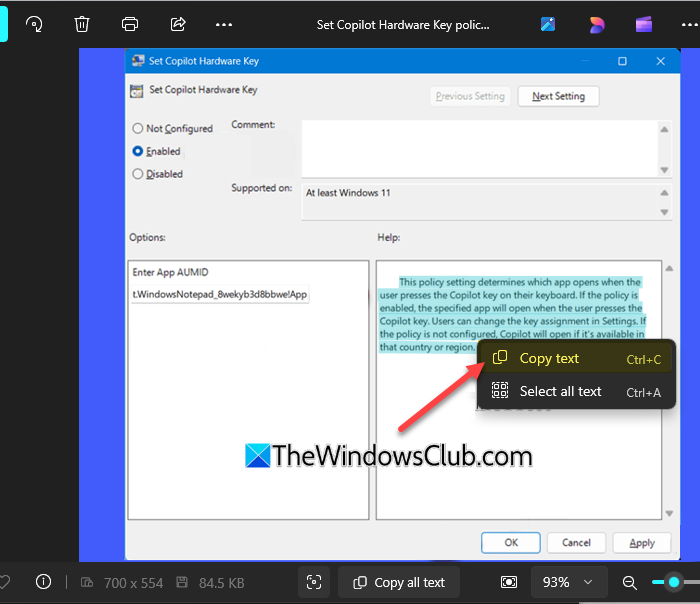Click the Supported on scroll-down arrow
Viewport: 700px width, 604px height.
pyautogui.click(x=664, y=212)
